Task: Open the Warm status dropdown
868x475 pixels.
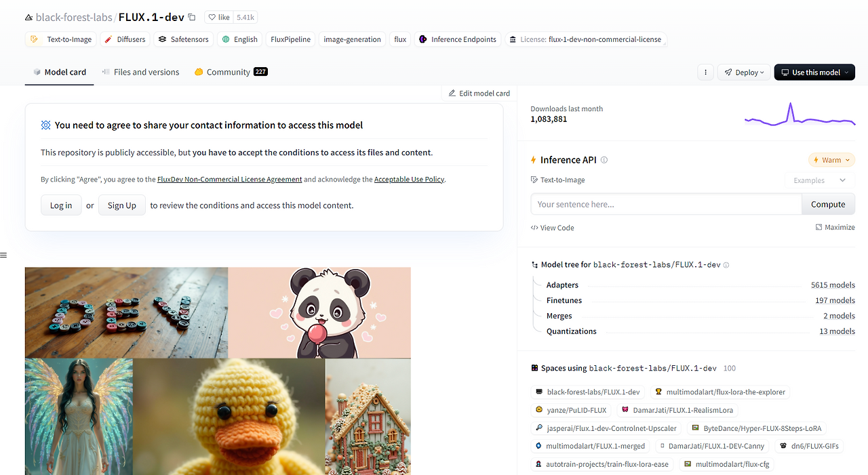Action: 831,160
